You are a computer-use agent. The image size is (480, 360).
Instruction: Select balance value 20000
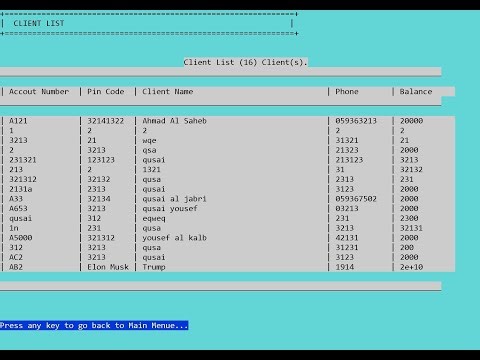click(411, 121)
